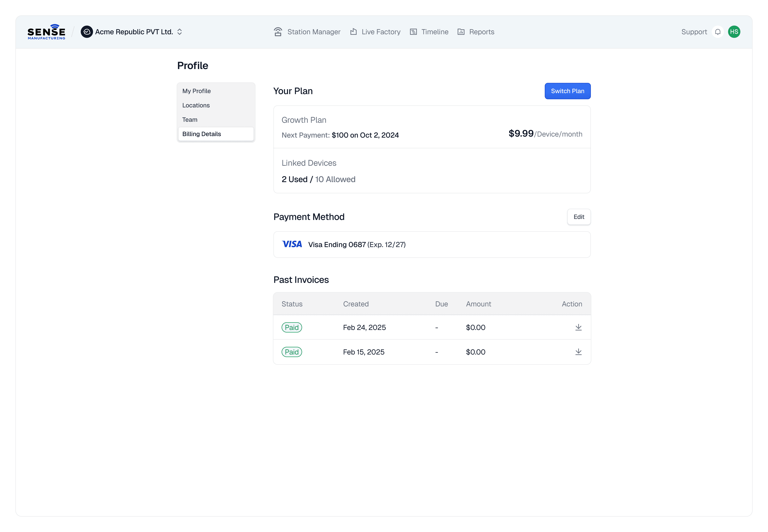Click the Reports chart icon
The width and height of the screenshot is (768, 532).
[461, 32]
